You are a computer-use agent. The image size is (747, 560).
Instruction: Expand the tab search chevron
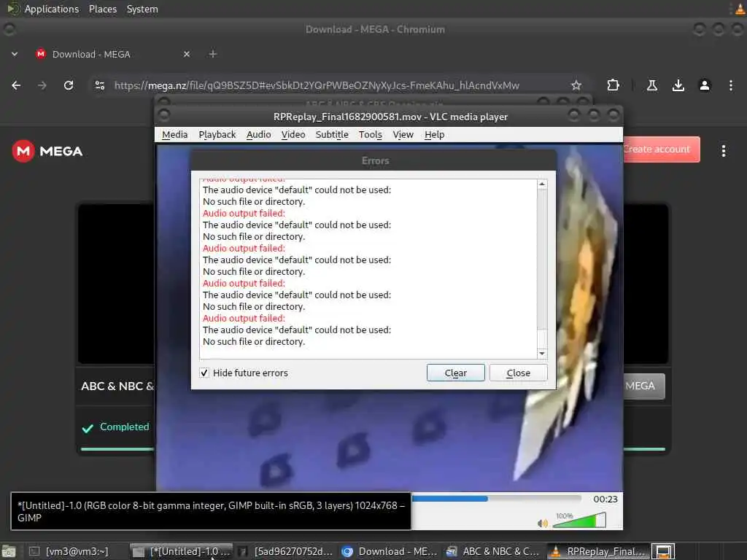click(15, 54)
